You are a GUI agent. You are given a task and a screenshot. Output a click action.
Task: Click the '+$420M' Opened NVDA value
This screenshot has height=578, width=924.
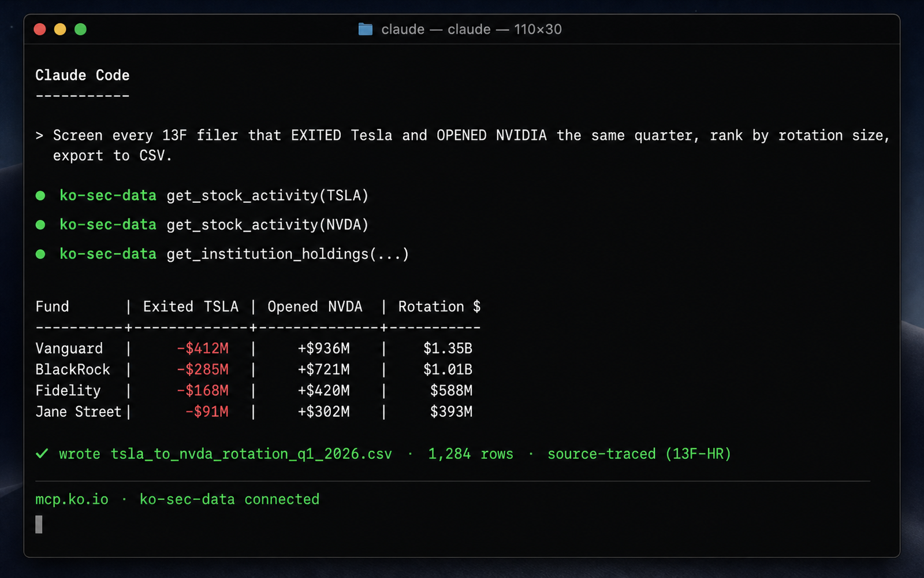point(324,391)
